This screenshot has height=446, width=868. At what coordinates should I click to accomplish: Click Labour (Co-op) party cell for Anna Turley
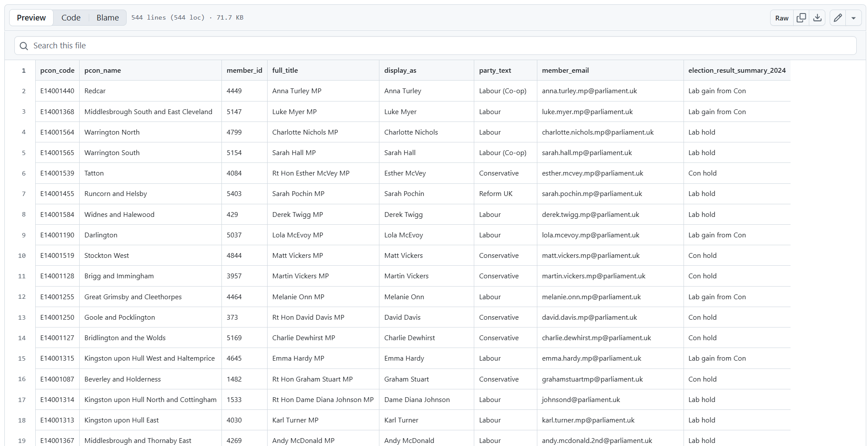[x=506, y=91]
